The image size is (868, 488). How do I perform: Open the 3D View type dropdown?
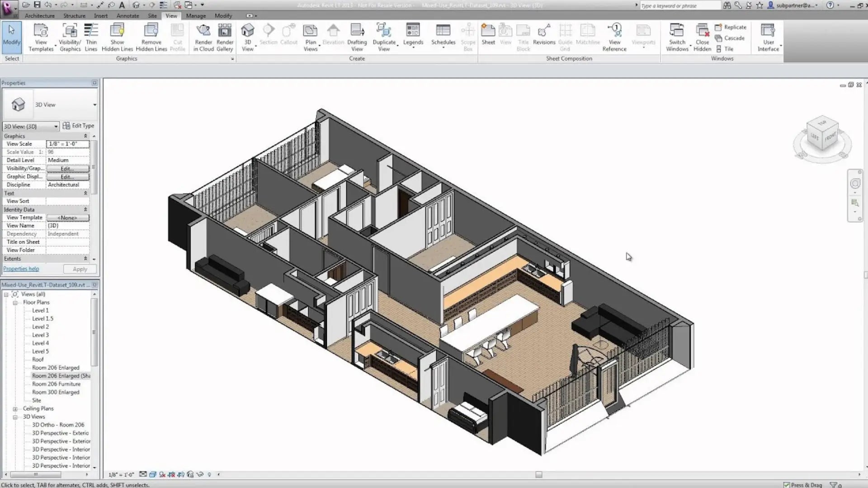pos(94,105)
